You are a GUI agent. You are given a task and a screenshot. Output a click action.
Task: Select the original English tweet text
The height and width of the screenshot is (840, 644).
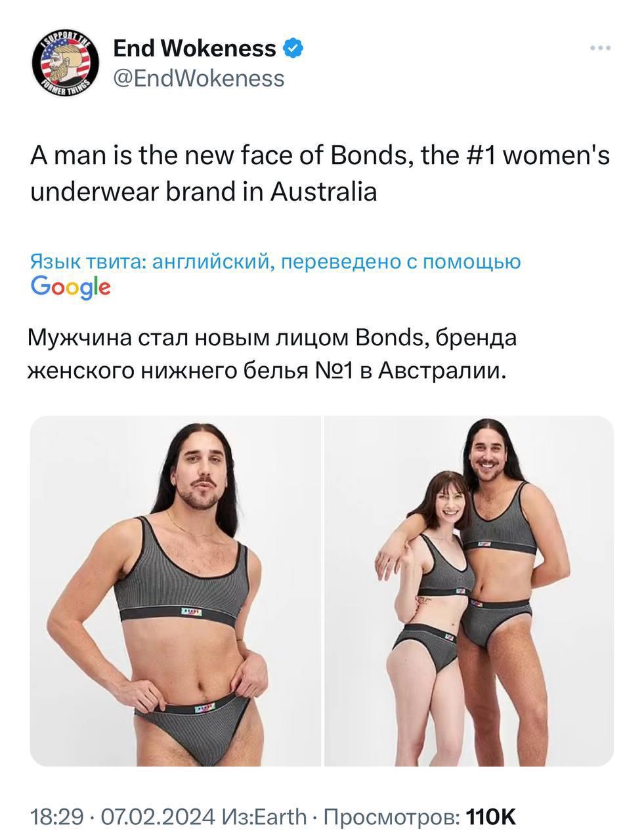tap(320, 173)
